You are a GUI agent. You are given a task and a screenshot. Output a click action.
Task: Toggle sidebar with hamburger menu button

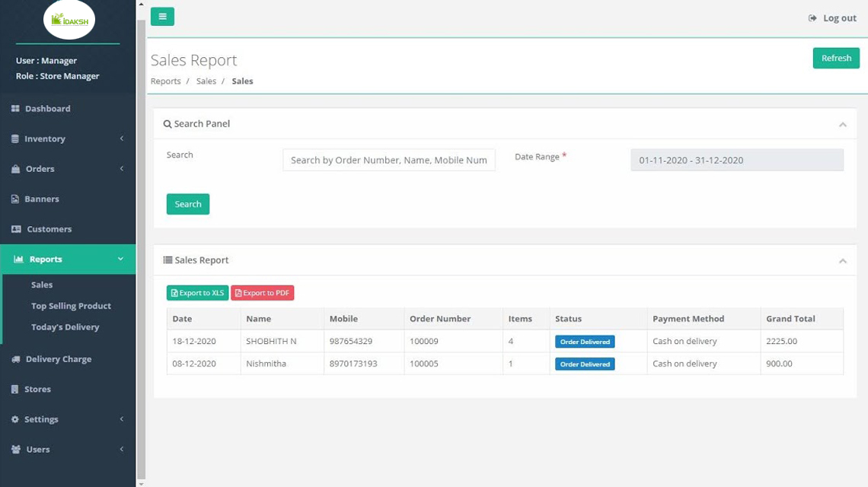[162, 17]
